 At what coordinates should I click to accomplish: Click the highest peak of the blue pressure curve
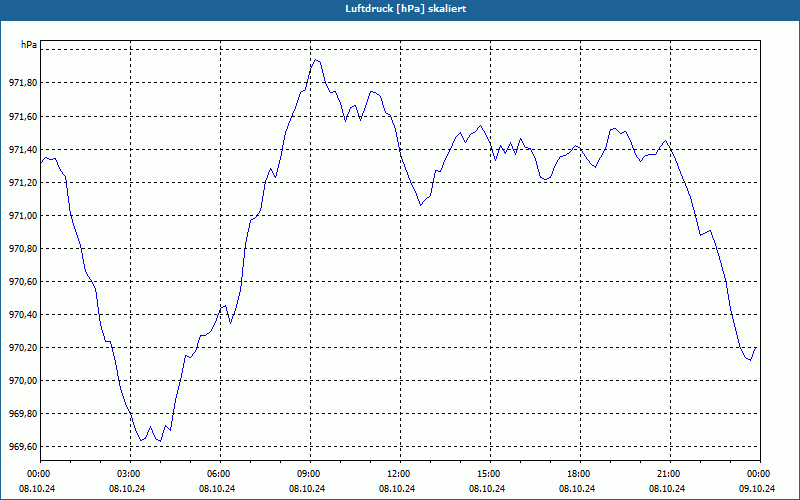point(316,60)
